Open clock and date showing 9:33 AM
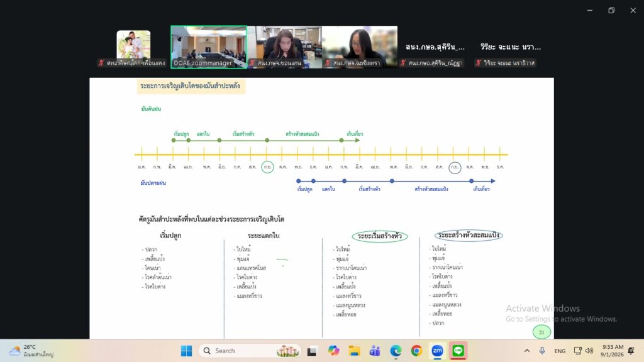Screen dimensions: 644x362 coord(612,351)
